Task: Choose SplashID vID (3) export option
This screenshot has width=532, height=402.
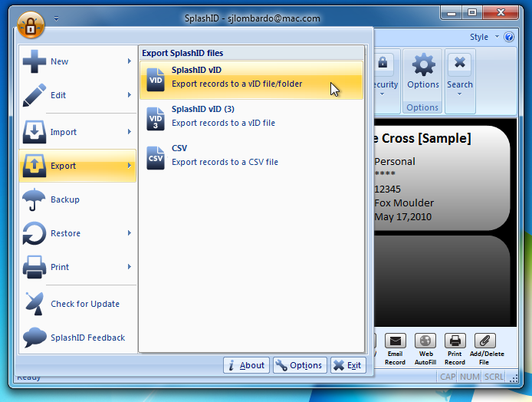Action: (251, 119)
